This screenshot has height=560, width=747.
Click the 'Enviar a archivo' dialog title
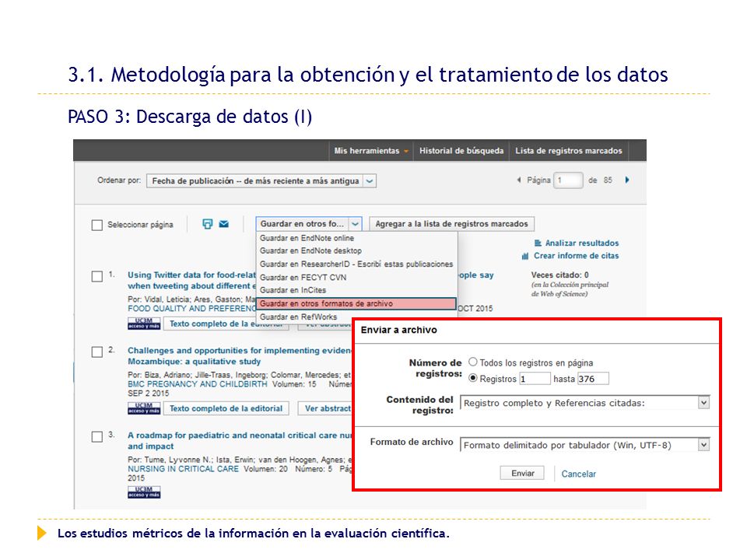[398, 330]
